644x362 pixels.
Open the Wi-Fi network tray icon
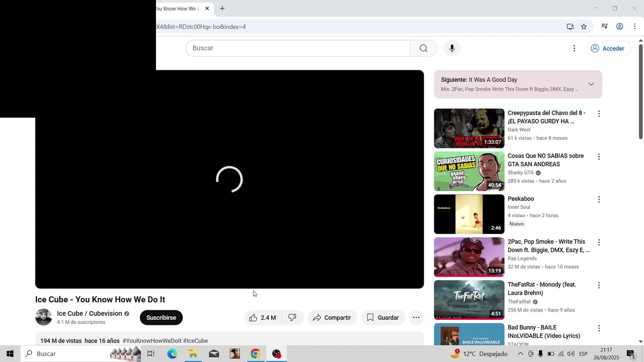coord(561,354)
